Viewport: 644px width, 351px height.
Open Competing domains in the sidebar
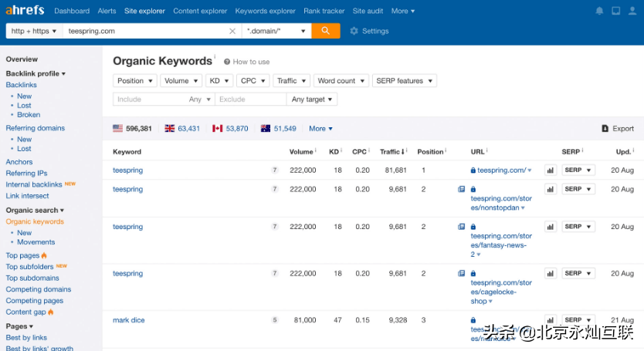[38, 289]
